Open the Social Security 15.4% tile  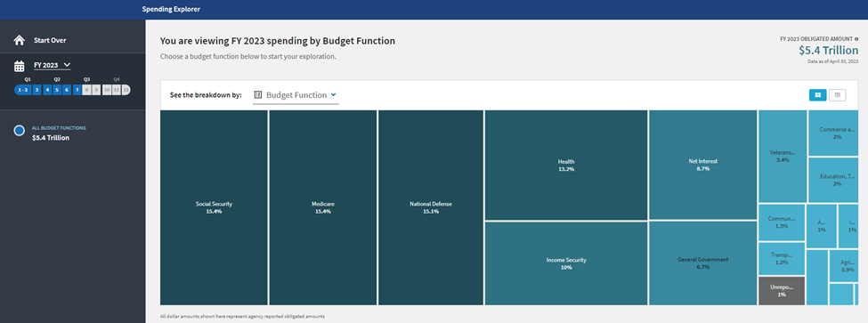point(214,207)
